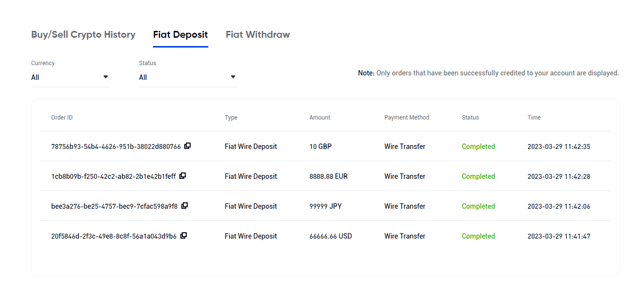The height and width of the screenshot is (292, 644).
Task: Click the Status dropdown arrow
Action: click(233, 77)
